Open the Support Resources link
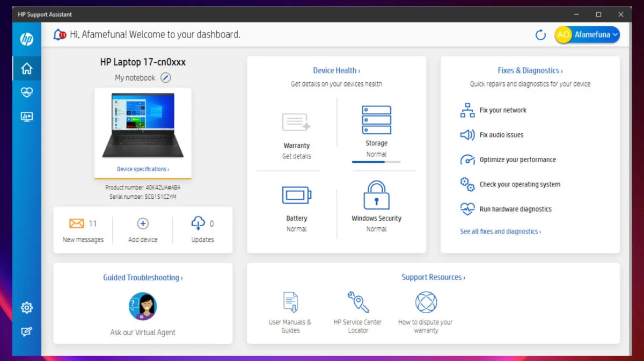644x361 pixels. point(433,277)
